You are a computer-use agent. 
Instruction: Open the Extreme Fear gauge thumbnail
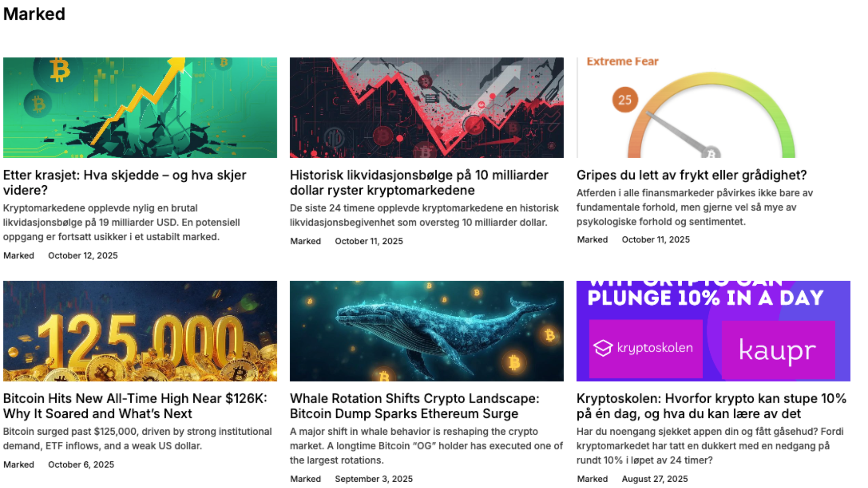click(x=713, y=108)
